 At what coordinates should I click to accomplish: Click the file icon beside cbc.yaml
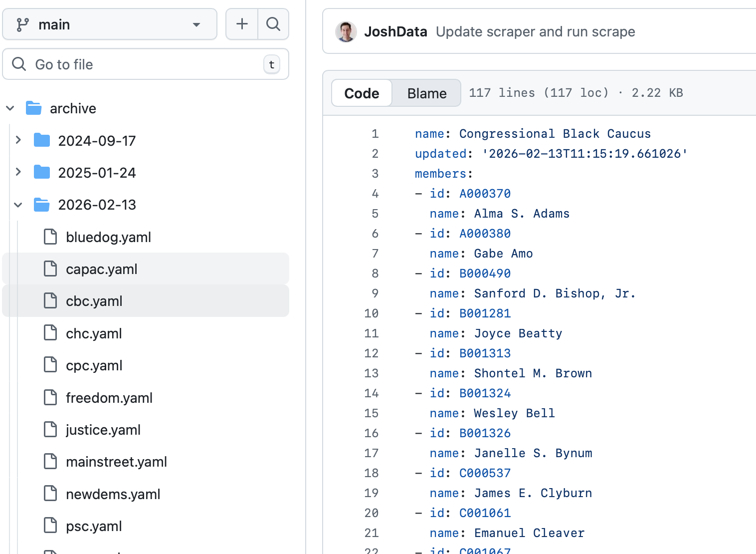[x=50, y=300]
